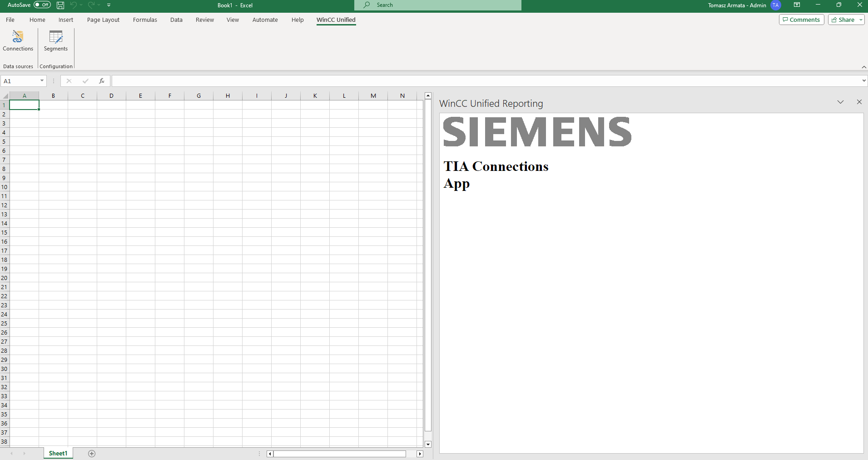Click into the formula bar input
The image size is (868, 460).
point(486,81)
